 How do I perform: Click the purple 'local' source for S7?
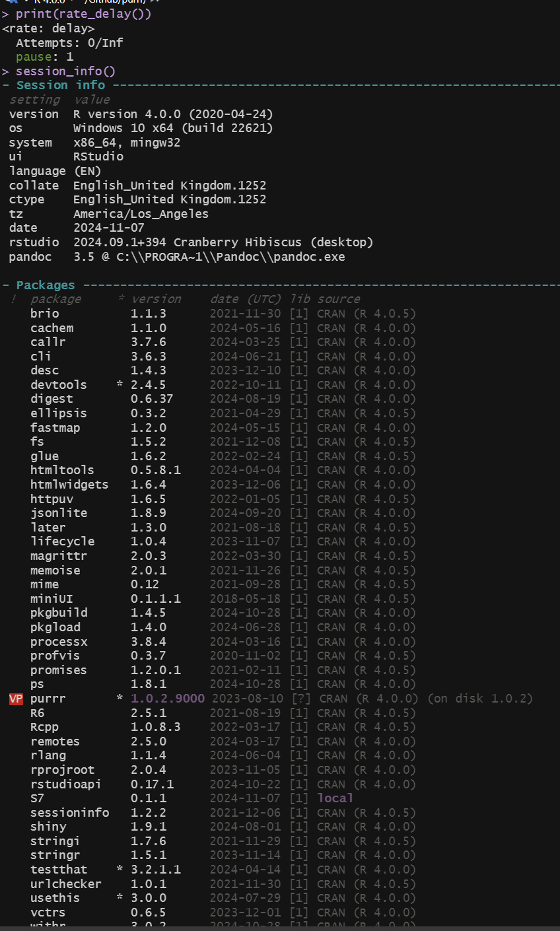pyautogui.click(x=335, y=798)
